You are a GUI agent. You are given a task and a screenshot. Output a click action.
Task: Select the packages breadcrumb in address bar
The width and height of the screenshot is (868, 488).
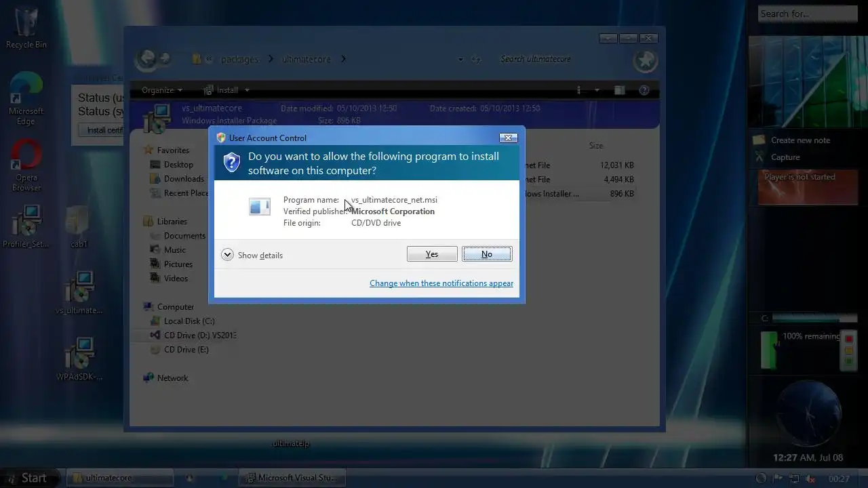[239, 59]
